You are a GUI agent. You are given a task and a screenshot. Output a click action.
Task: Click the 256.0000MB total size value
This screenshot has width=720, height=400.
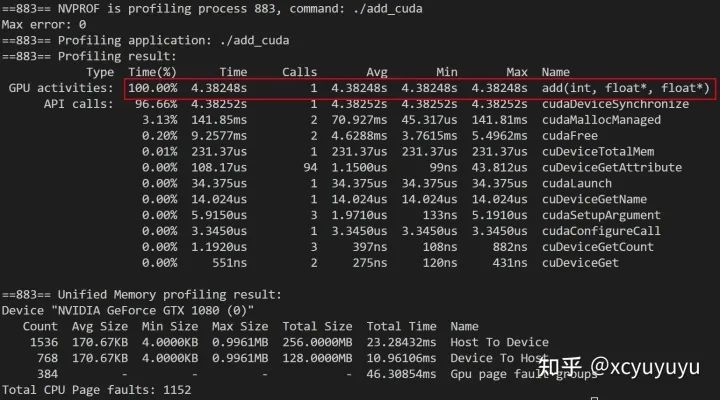click(317, 343)
